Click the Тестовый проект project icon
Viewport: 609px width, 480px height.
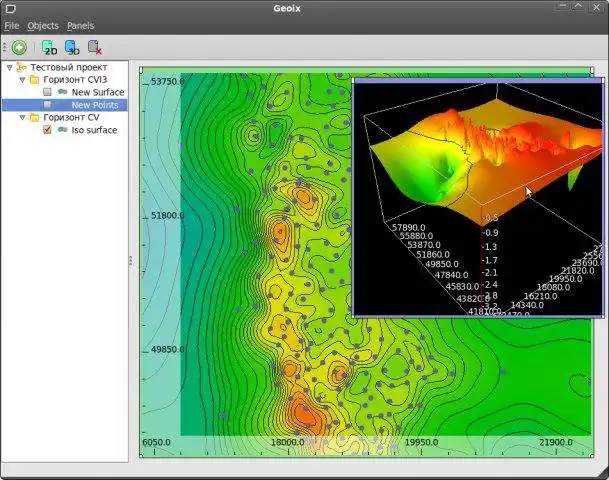tap(22, 67)
